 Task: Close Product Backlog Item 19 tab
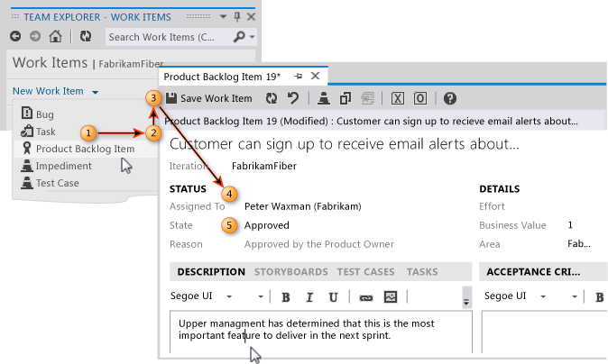coord(316,76)
